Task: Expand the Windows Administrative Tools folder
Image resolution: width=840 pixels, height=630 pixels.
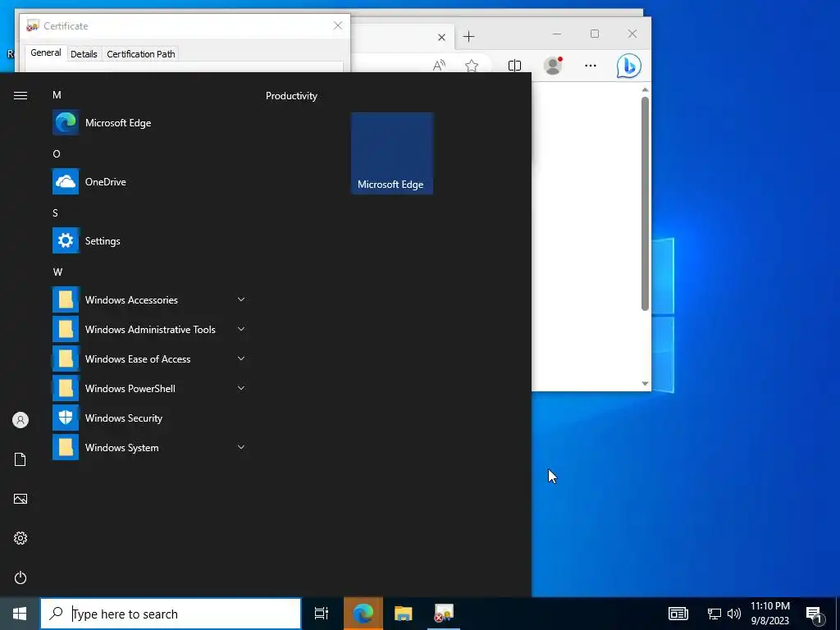Action: [149, 329]
